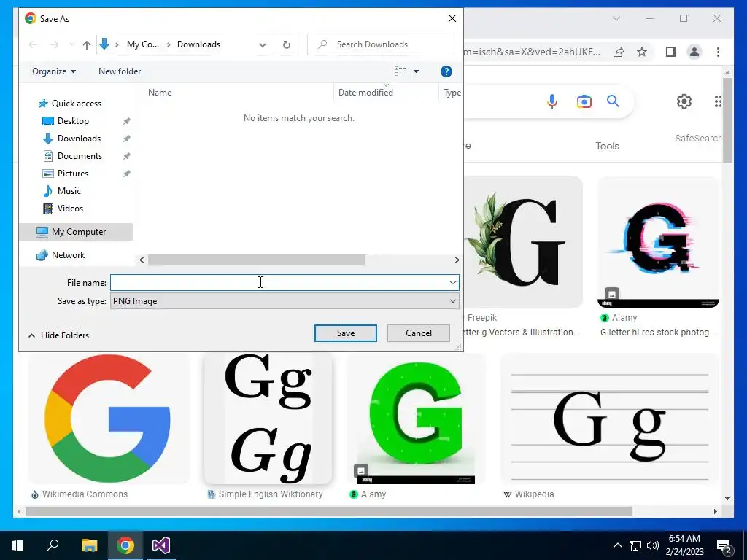The height and width of the screenshot is (560, 747).
Task: Nudge the file list right with the scroll arrow
Action: click(x=457, y=260)
